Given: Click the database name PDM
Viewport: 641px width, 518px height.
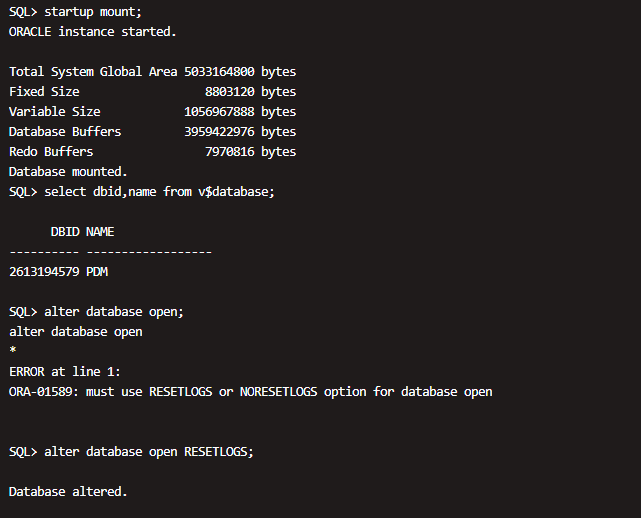Looking at the screenshot, I should (x=97, y=272).
